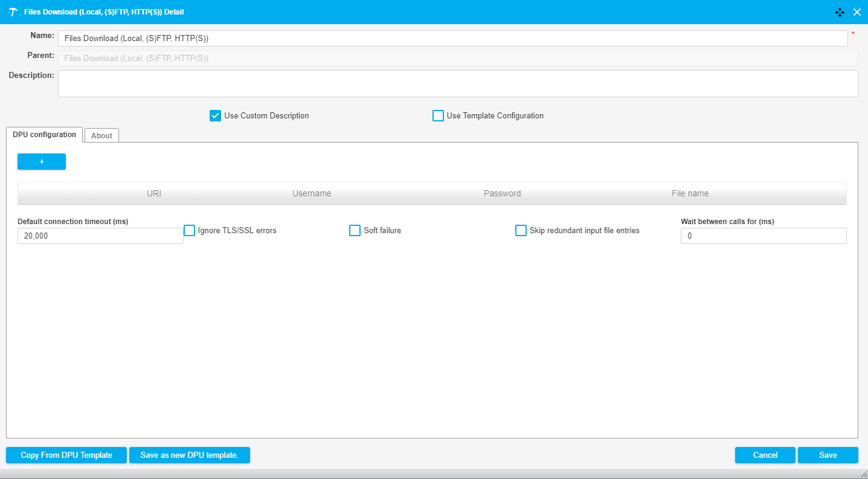Enable Use Template Configuration checkbox
The height and width of the screenshot is (479, 868).
[438, 116]
